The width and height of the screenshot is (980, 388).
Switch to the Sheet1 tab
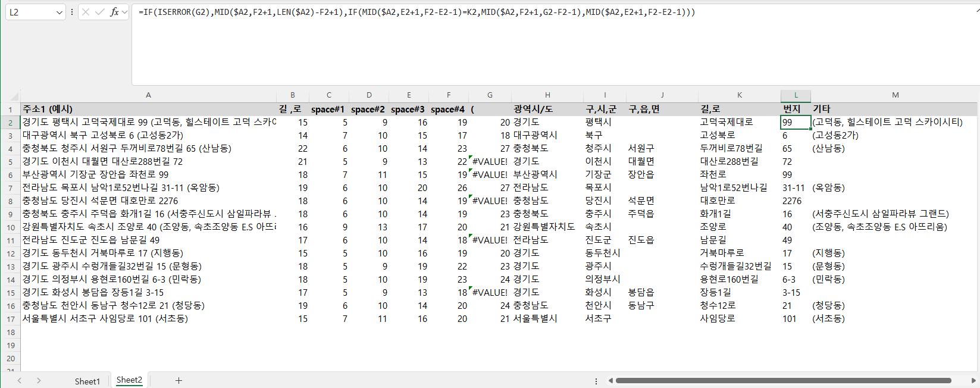tap(87, 381)
